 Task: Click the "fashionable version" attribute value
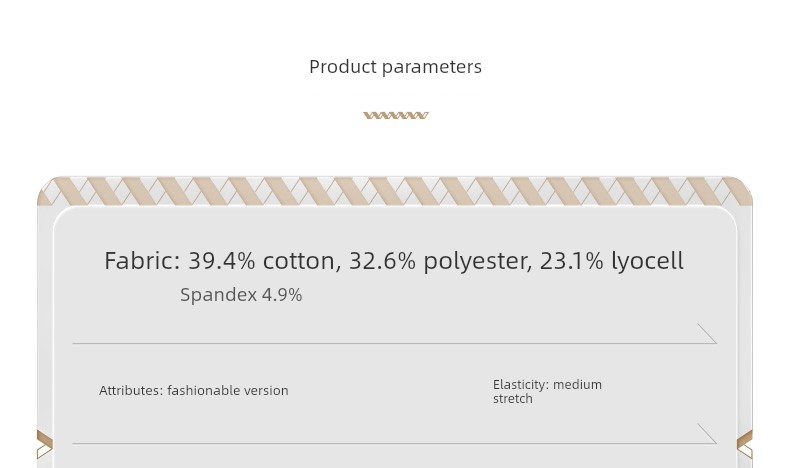point(228,391)
